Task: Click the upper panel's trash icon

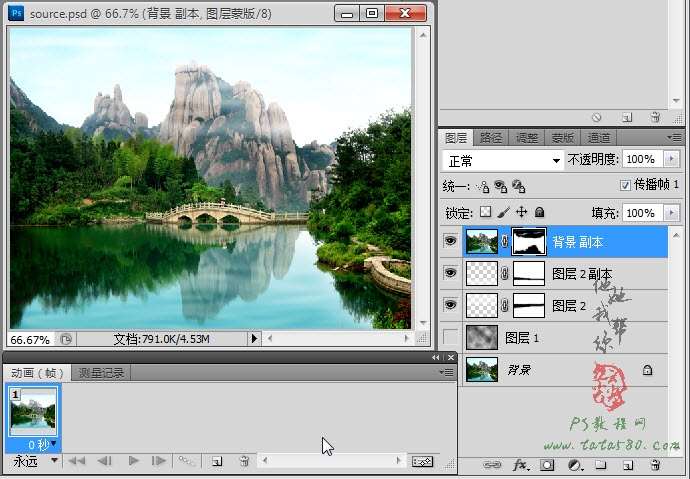Action: point(655,117)
